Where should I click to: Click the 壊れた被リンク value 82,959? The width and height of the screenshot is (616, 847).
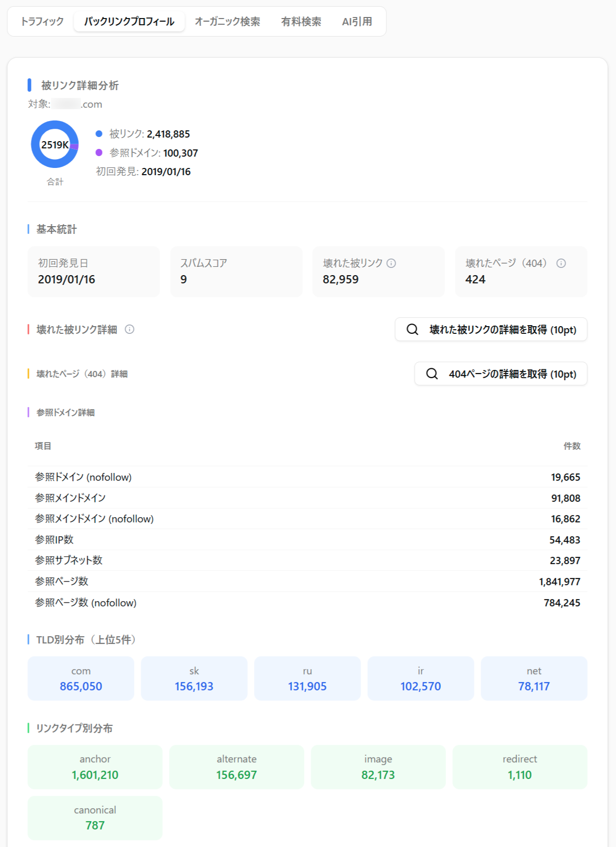(340, 279)
